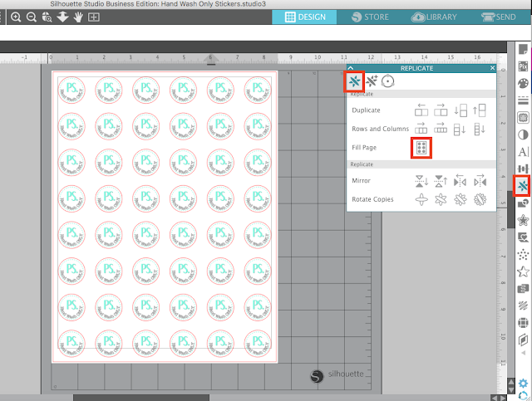
Task: Click Duplicate Left icon
Action: [421, 110]
